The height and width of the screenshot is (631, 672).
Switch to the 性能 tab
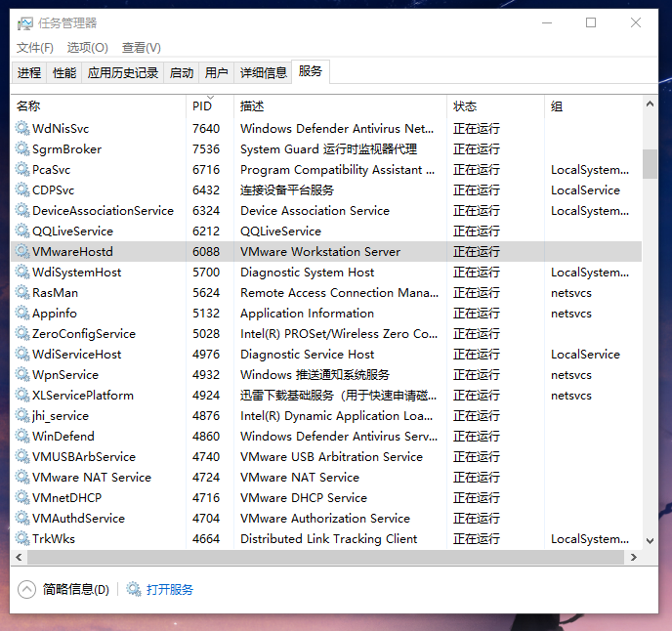coord(64,73)
